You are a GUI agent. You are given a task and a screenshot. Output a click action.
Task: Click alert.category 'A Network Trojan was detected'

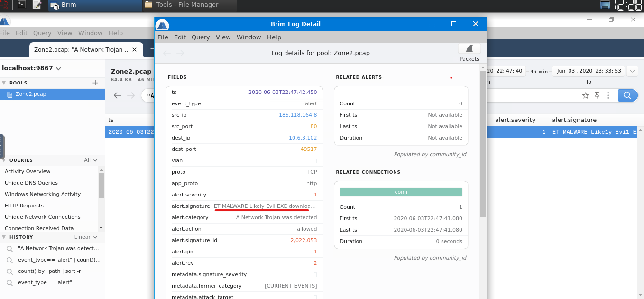pyautogui.click(x=276, y=217)
